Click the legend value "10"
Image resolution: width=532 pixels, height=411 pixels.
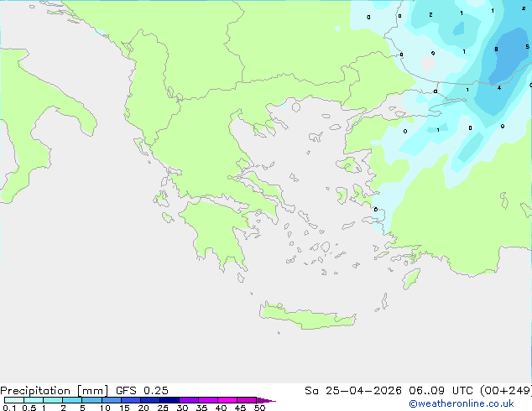coord(105,408)
